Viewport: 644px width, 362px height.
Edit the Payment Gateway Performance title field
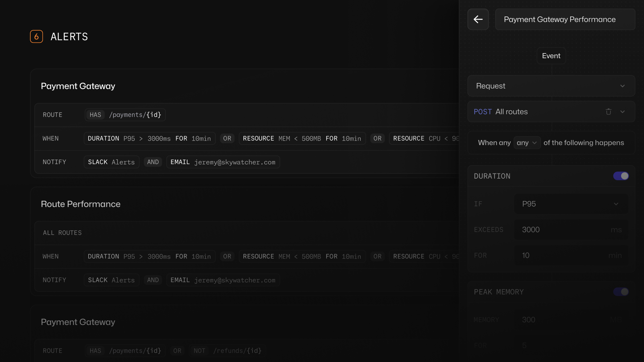pyautogui.click(x=565, y=19)
